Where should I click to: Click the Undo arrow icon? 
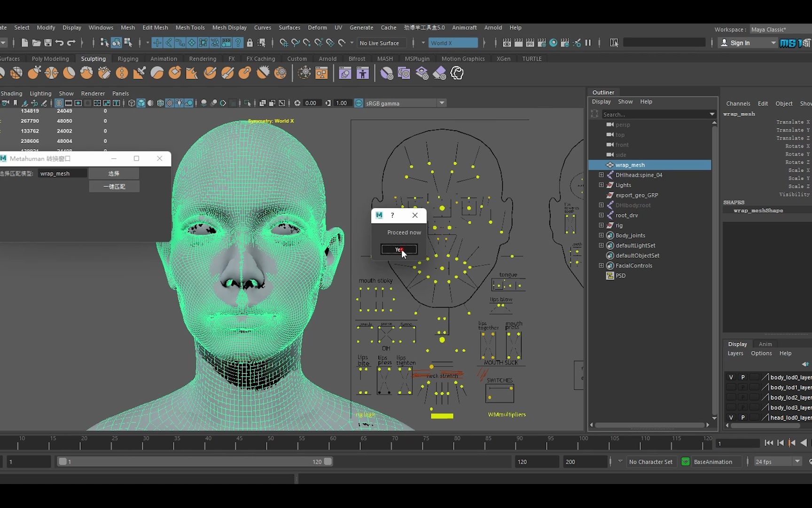60,43
